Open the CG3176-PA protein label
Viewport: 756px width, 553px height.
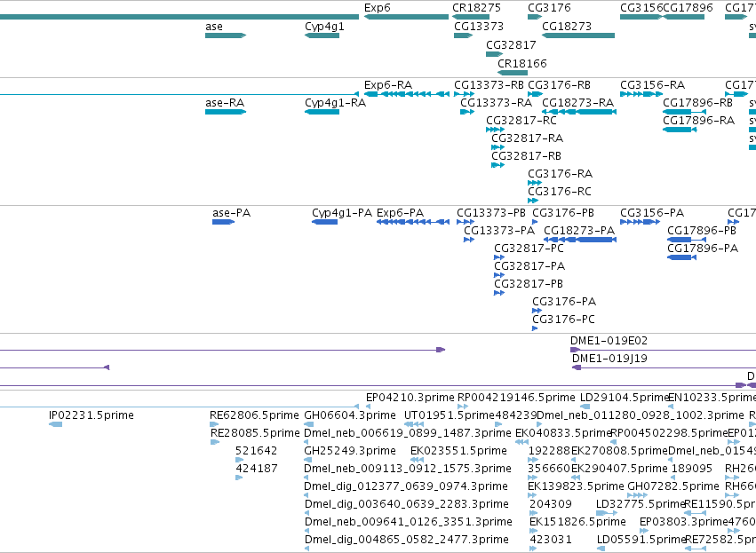(x=564, y=302)
